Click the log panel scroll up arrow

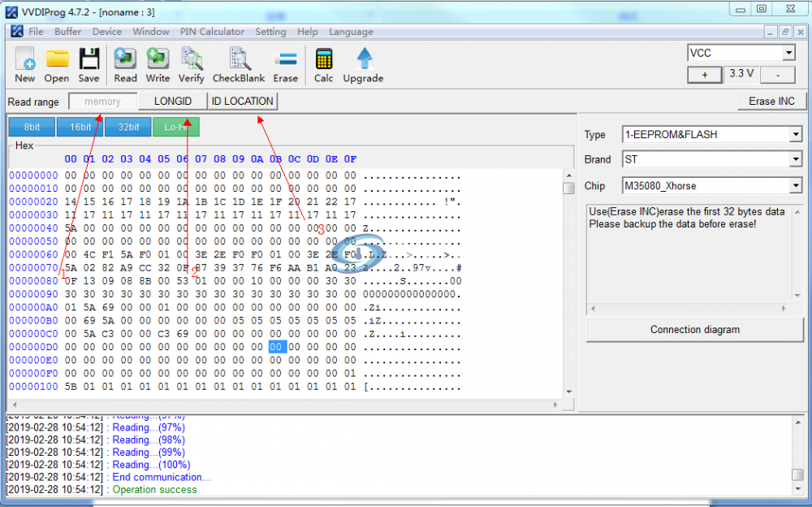797,423
